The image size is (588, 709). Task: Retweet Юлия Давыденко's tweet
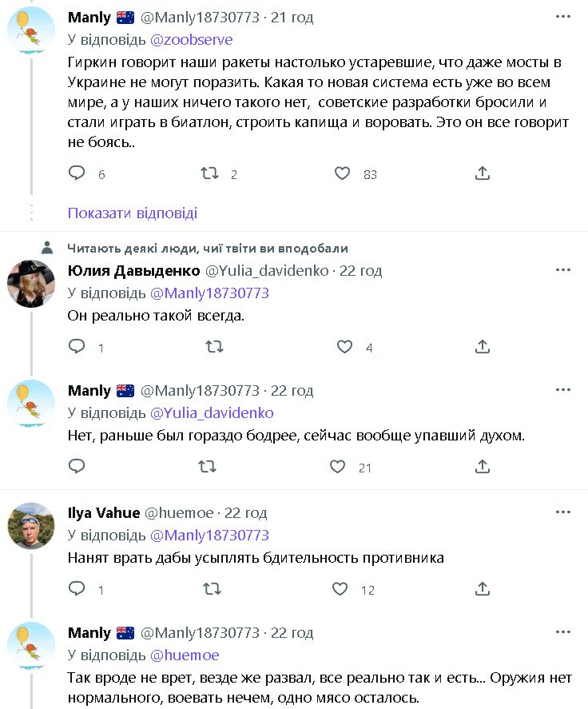(214, 347)
